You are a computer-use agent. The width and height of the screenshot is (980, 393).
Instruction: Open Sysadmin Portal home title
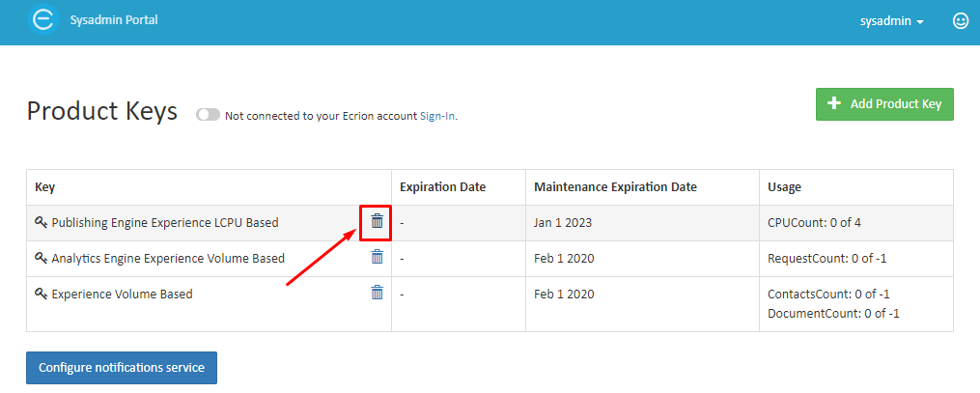click(x=114, y=20)
